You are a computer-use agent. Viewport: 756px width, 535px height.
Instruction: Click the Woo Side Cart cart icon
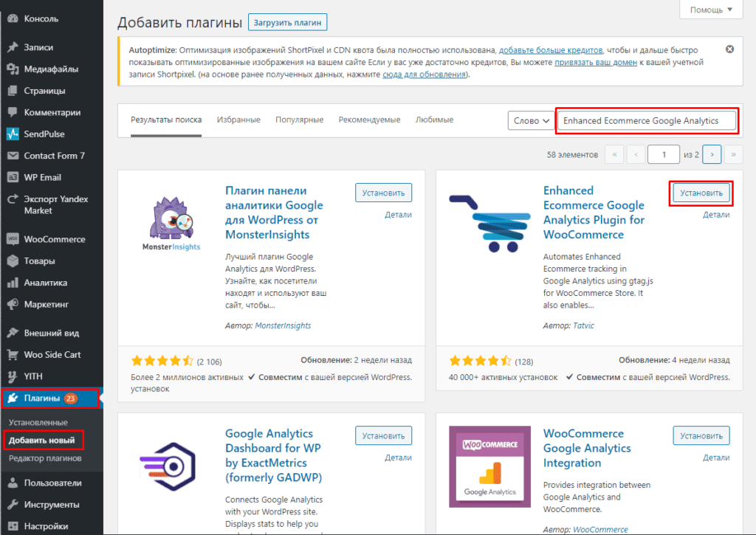tap(13, 355)
